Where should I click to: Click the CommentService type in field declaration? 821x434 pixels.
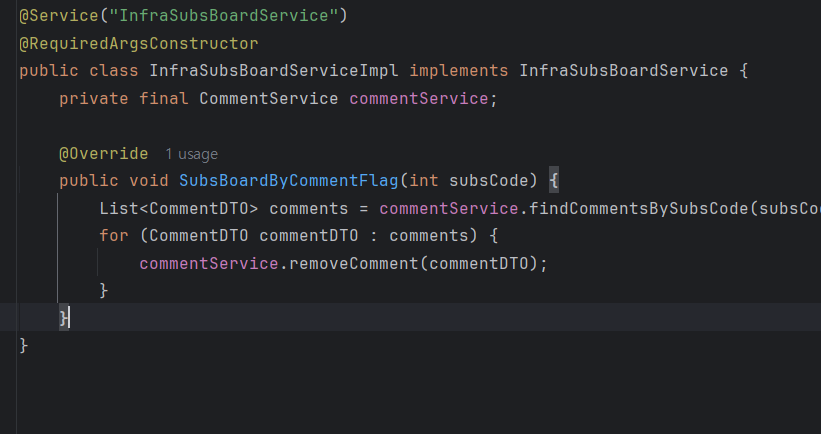tap(269, 98)
